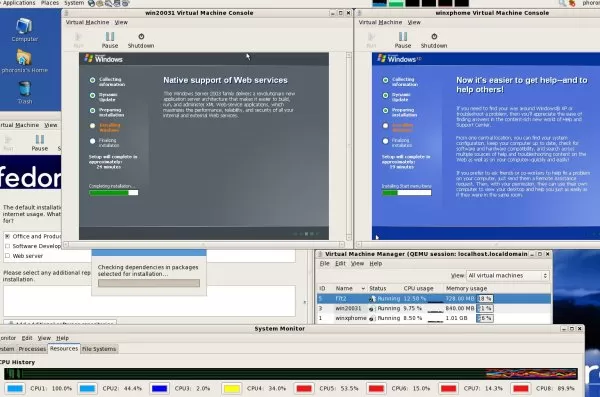Open the Trash desktop icon
The width and height of the screenshot is (600, 397).
(x=24, y=93)
